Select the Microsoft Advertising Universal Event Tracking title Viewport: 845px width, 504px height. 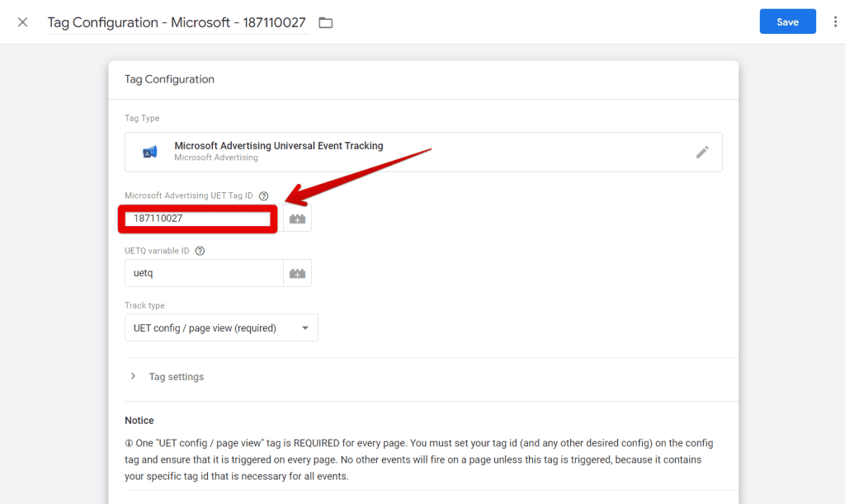click(278, 146)
